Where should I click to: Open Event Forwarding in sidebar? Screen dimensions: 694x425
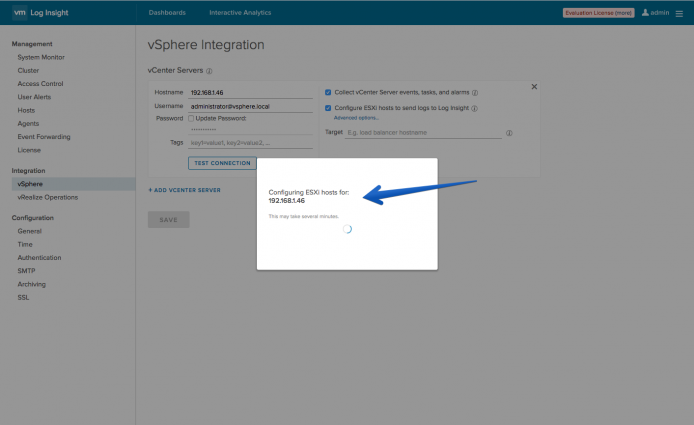pos(44,137)
